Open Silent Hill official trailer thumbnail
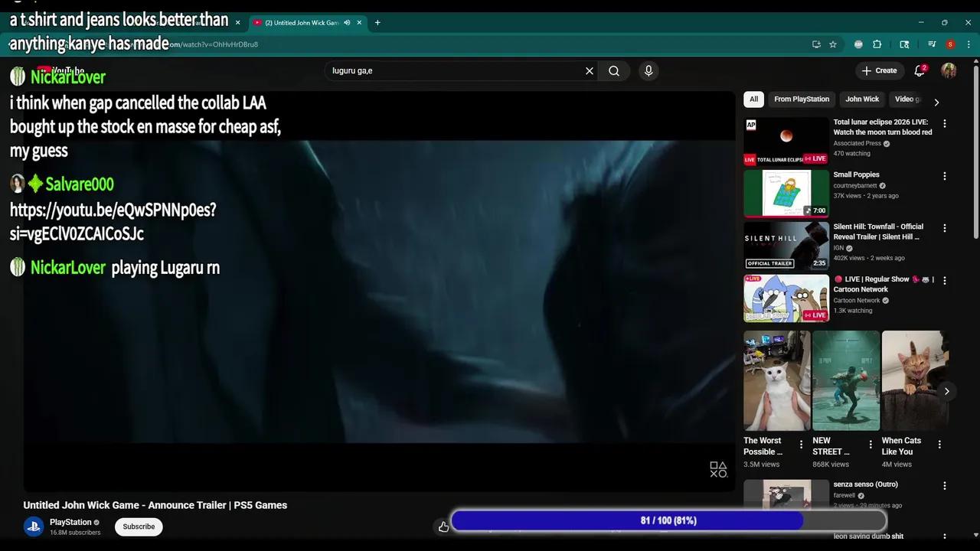 click(x=786, y=246)
